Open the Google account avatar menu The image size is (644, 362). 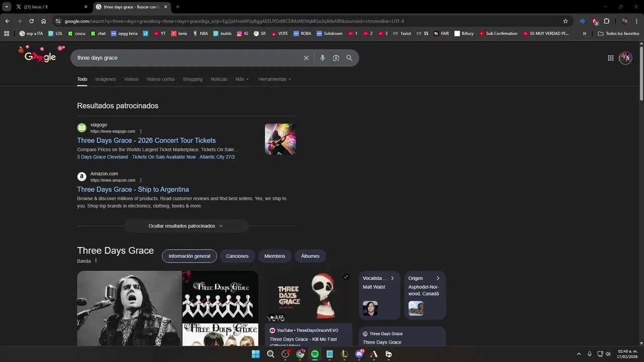(625, 58)
